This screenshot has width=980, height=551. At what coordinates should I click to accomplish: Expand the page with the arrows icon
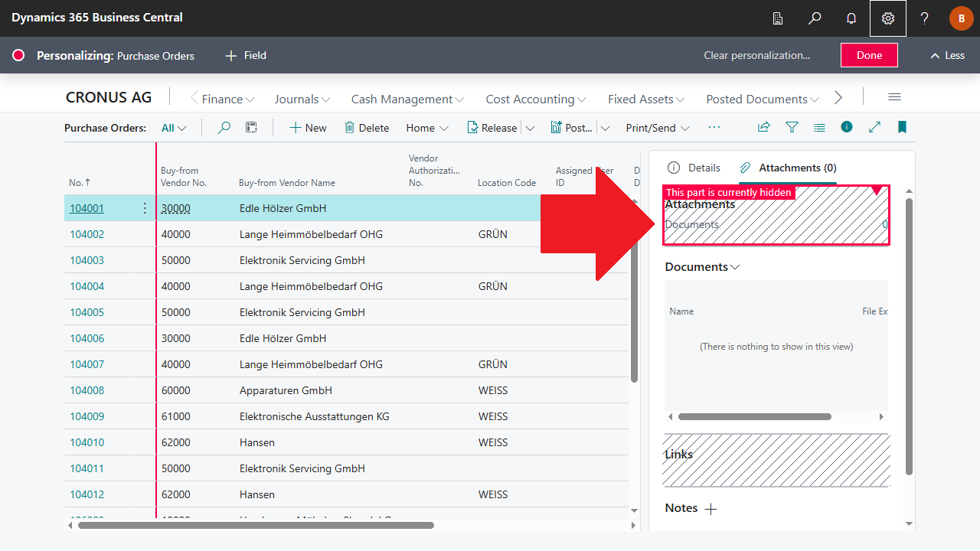[x=874, y=127]
